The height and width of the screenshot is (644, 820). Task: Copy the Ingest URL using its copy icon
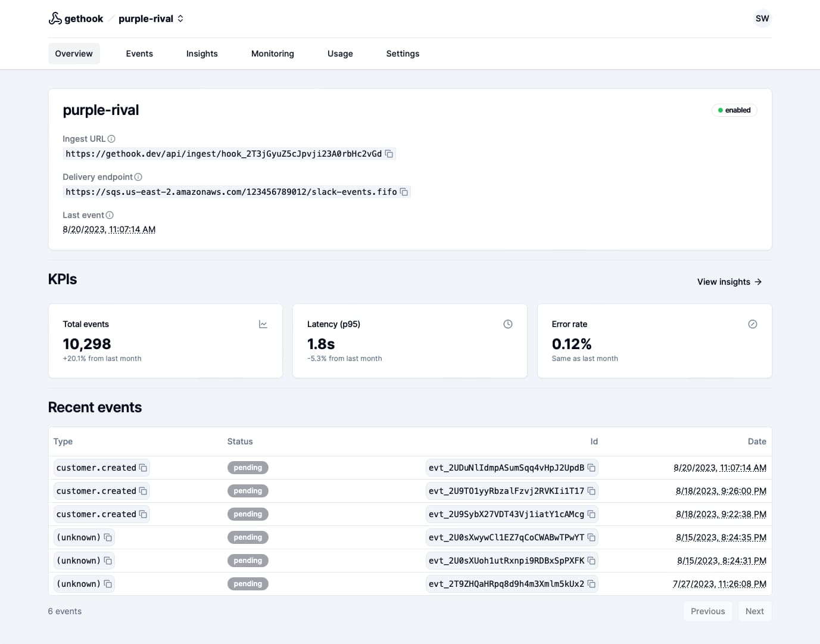coord(389,154)
